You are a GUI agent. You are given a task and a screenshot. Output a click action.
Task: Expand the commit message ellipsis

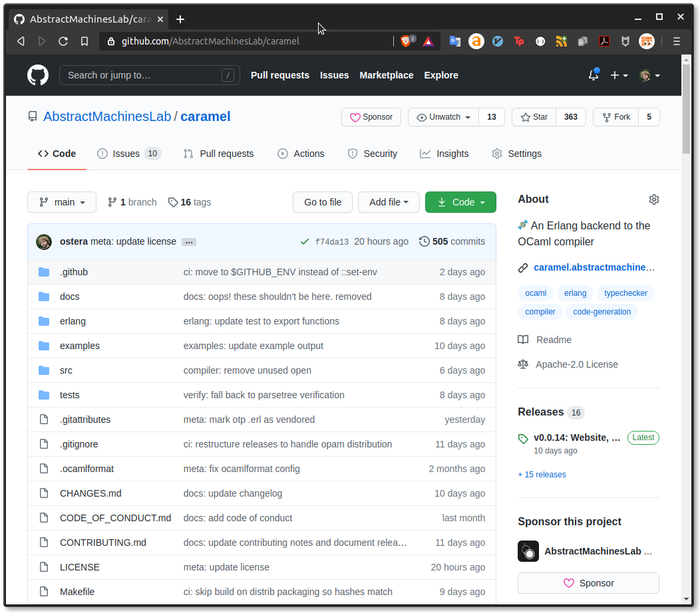[x=189, y=242]
